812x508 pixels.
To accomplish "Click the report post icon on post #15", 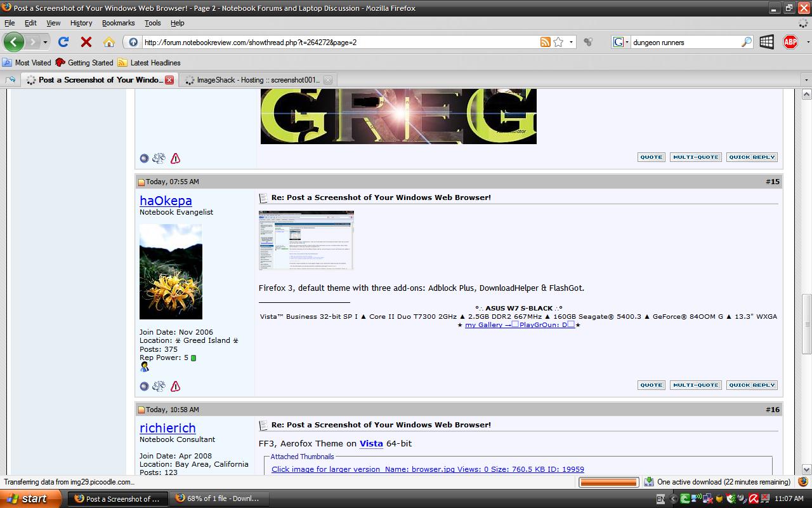I will (x=176, y=386).
